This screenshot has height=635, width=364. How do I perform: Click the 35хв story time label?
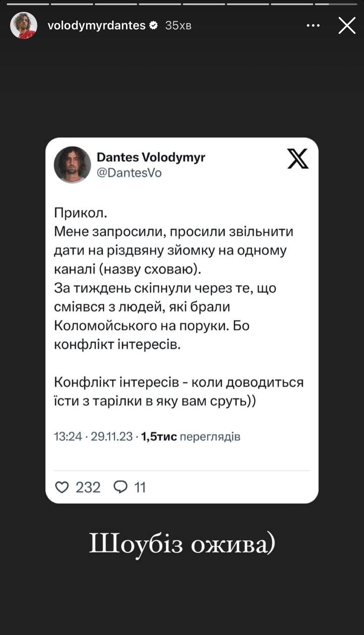[x=178, y=25]
